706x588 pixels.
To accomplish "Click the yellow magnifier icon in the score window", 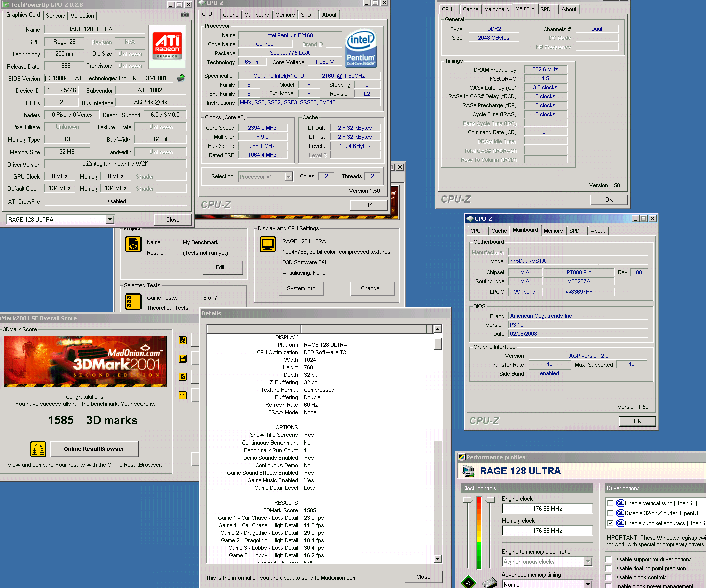I will coord(183,395).
